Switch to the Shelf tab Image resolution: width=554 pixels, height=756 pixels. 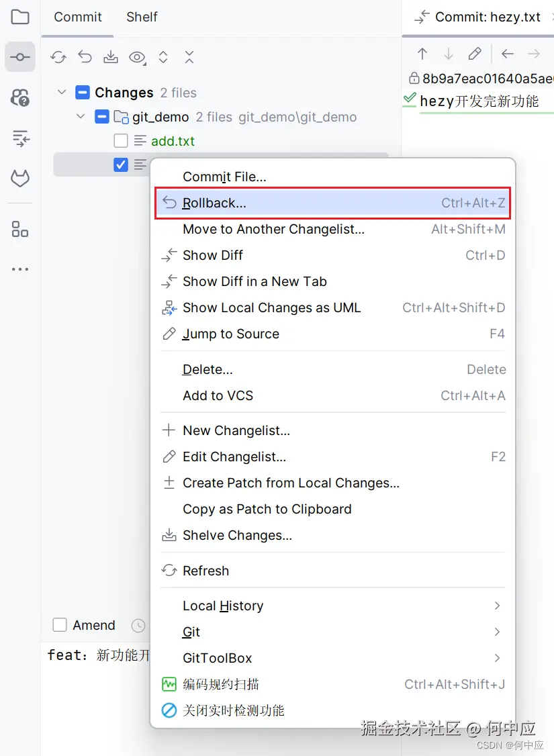click(142, 17)
